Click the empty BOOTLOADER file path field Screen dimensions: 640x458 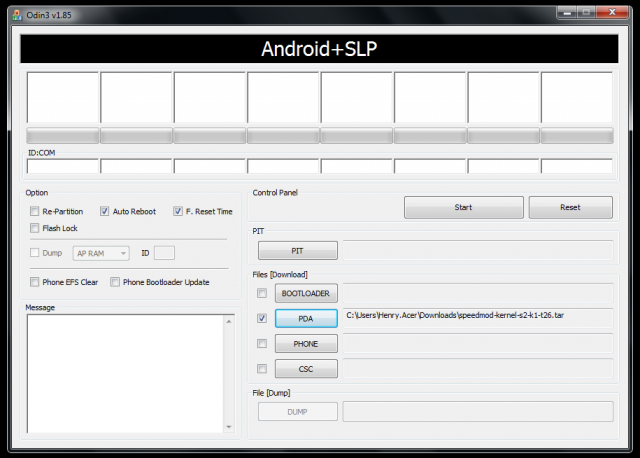(478, 293)
